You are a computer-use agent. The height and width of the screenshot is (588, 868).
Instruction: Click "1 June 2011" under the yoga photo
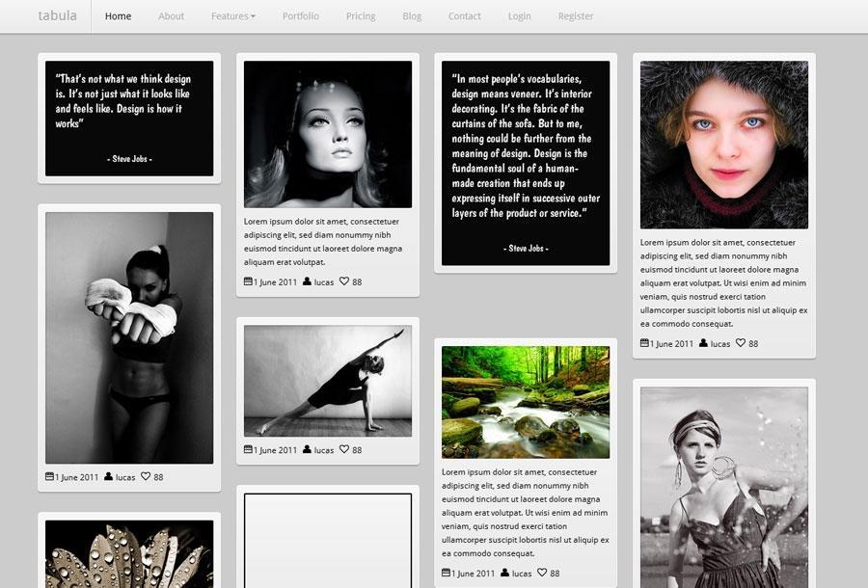point(275,450)
